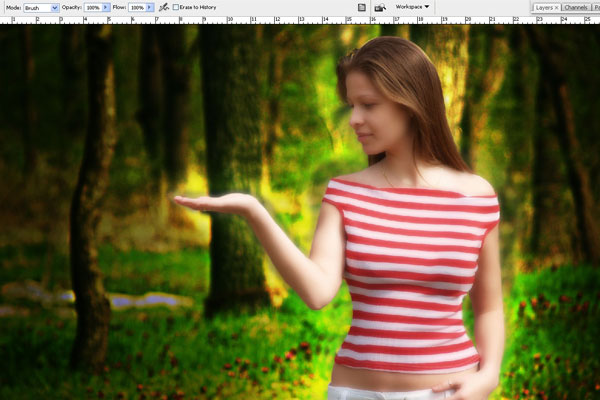The height and width of the screenshot is (400, 600).
Task: Toggle the Brushes panel icon in options bar
Action: [361, 7]
